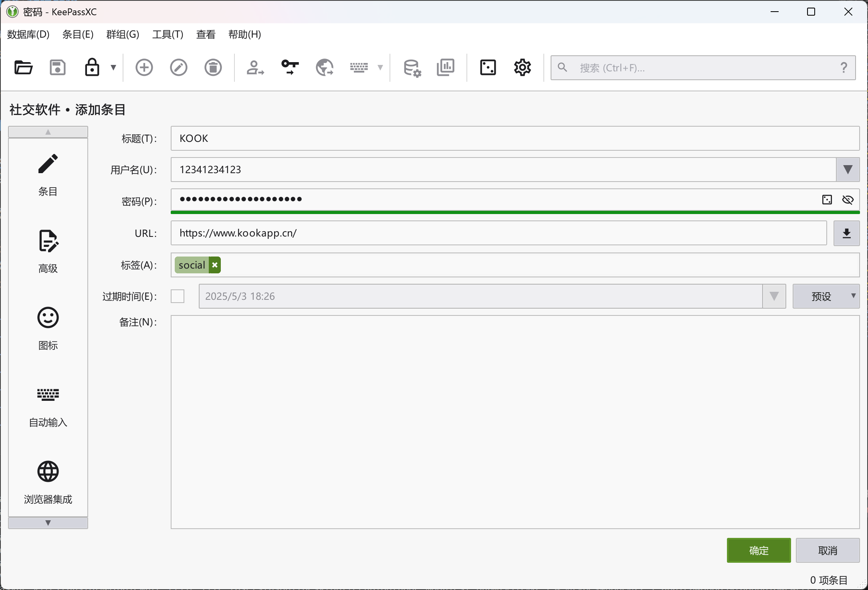The image size is (868, 590).
Task: Click the edit entry pencil-circle icon
Action: 179,67
